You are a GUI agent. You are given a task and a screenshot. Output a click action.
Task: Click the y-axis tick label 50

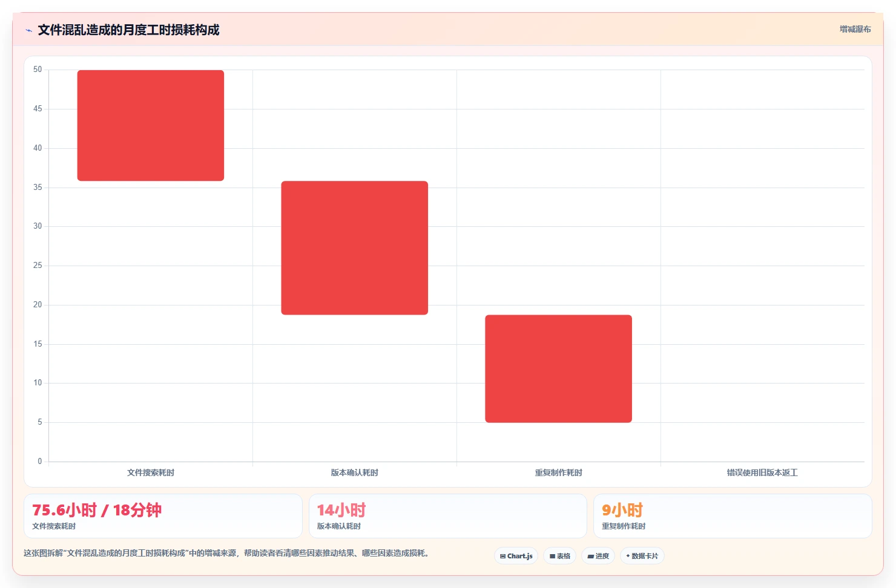[x=38, y=70]
